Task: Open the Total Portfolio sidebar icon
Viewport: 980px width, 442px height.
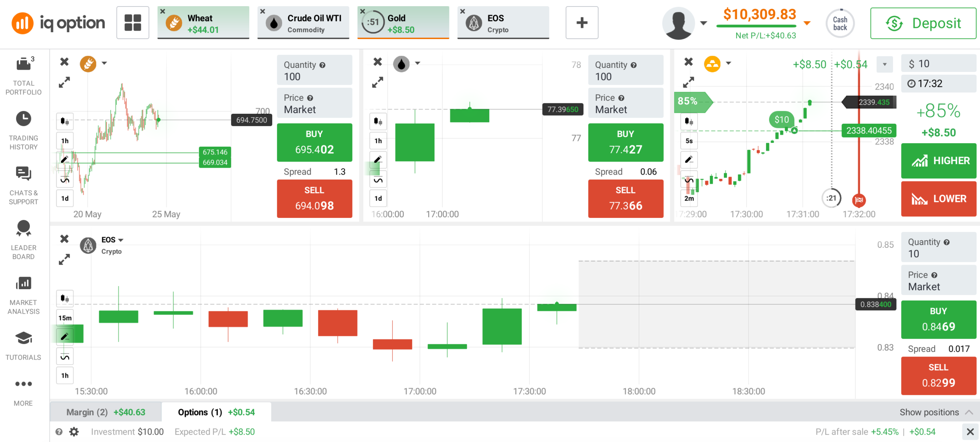Action: pyautogui.click(x=23, y=64)
